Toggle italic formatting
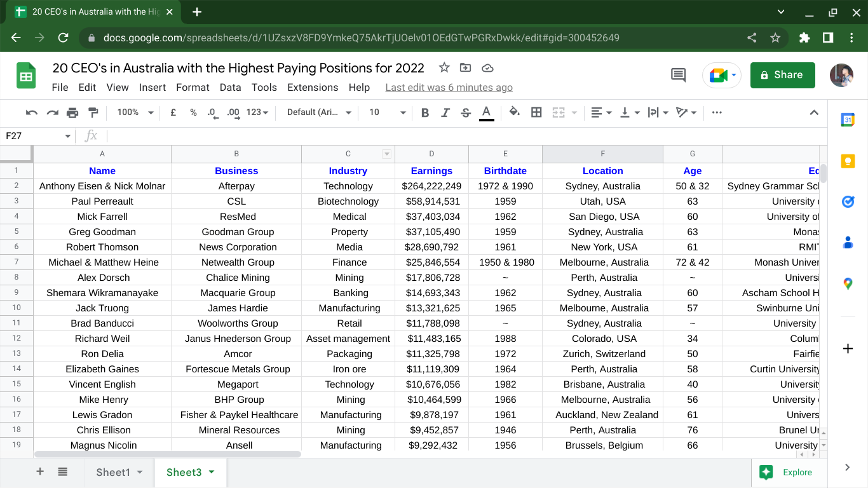This screenshot has height=488, width=868. click(x=445, y=112)
